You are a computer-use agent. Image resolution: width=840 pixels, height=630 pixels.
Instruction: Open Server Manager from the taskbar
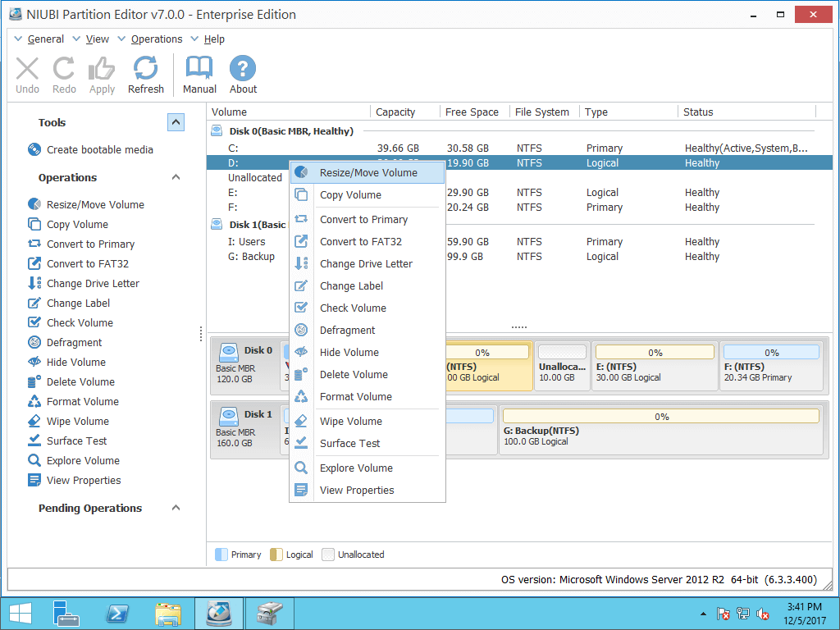pos(66,614)
